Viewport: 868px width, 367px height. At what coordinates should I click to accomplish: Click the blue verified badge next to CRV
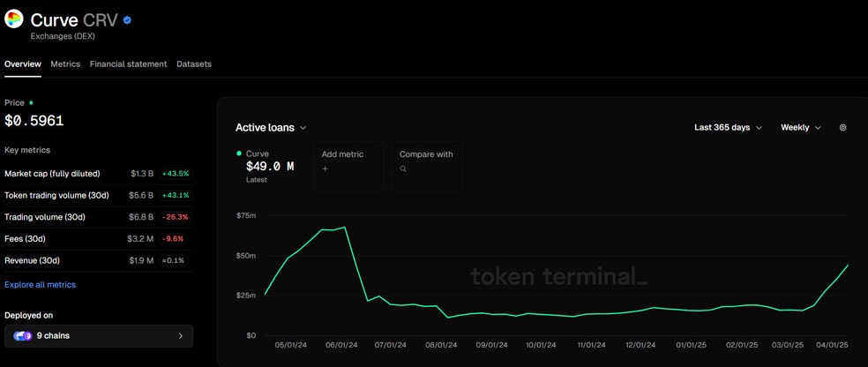127,20
